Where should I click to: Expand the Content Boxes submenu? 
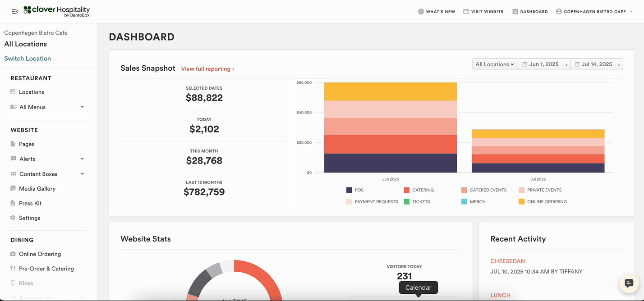click(x=82, y=173)
